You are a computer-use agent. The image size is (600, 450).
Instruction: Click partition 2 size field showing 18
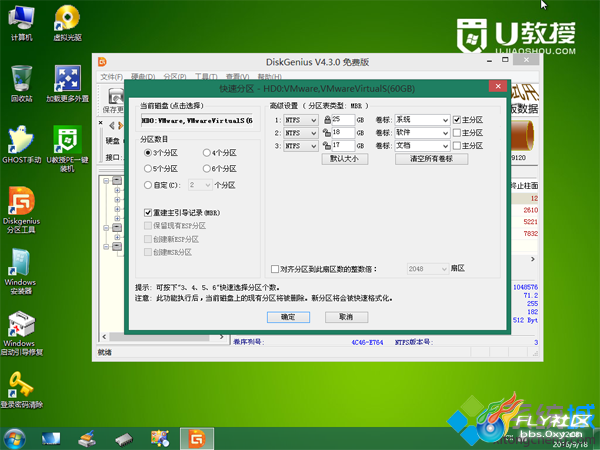343,133
